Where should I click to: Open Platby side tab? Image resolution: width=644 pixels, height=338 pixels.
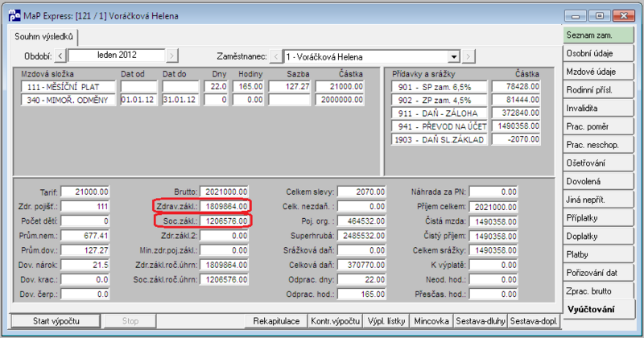coord(598,254)
